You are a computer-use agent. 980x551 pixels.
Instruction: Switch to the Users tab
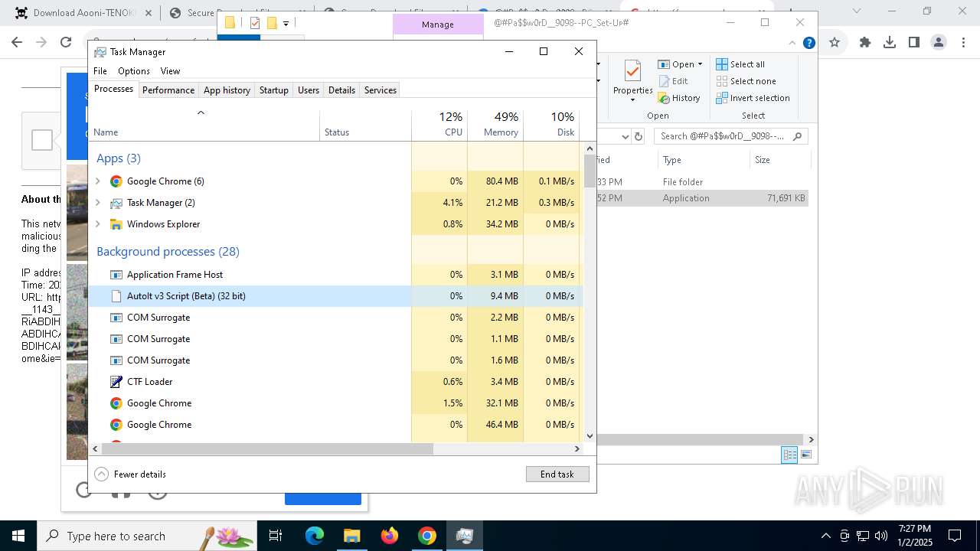pyautogui.click(x=309, y=90)
